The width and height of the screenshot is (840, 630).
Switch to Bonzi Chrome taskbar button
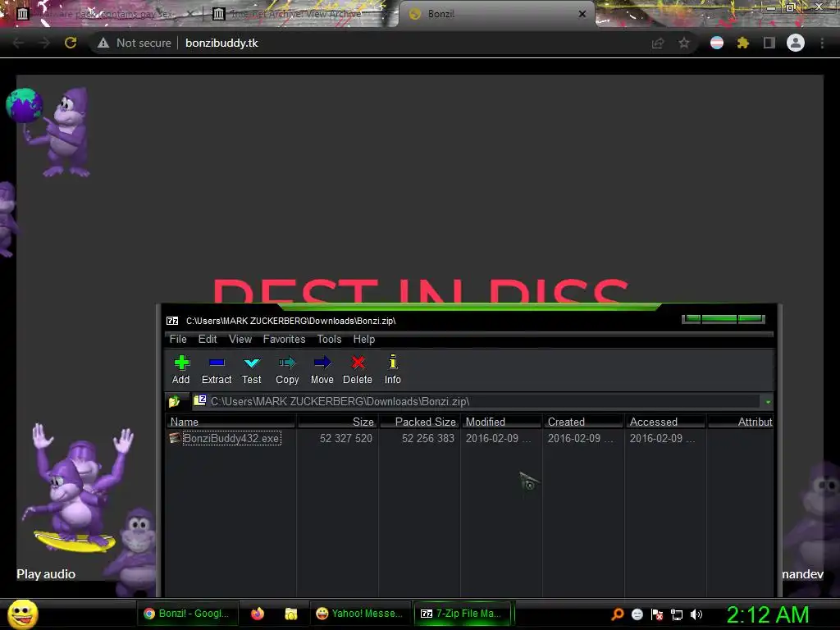(187, 614)
